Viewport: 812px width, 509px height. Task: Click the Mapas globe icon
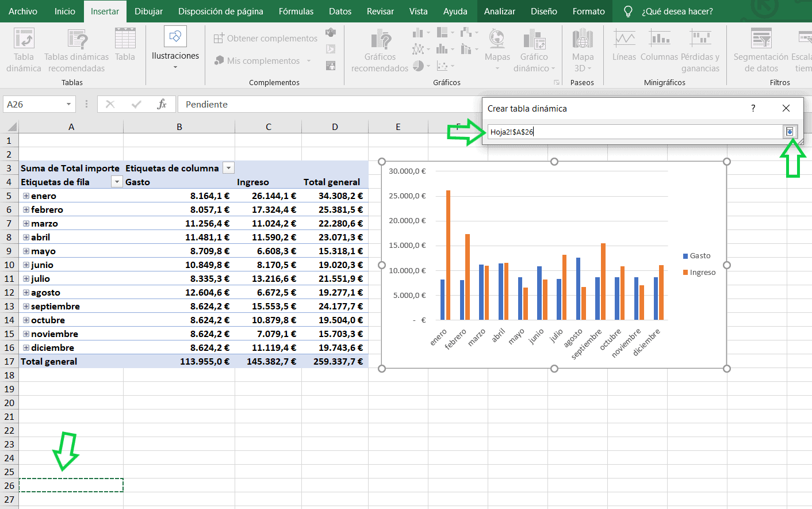click(497, 39)
